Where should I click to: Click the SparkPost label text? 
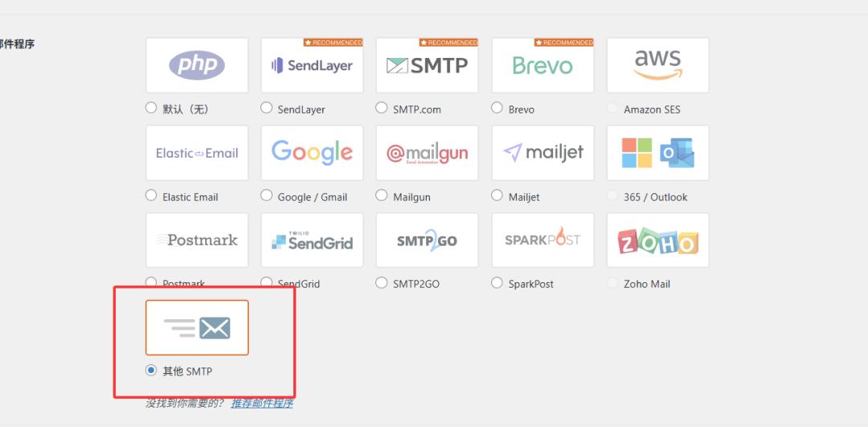[x=531, y=284]
